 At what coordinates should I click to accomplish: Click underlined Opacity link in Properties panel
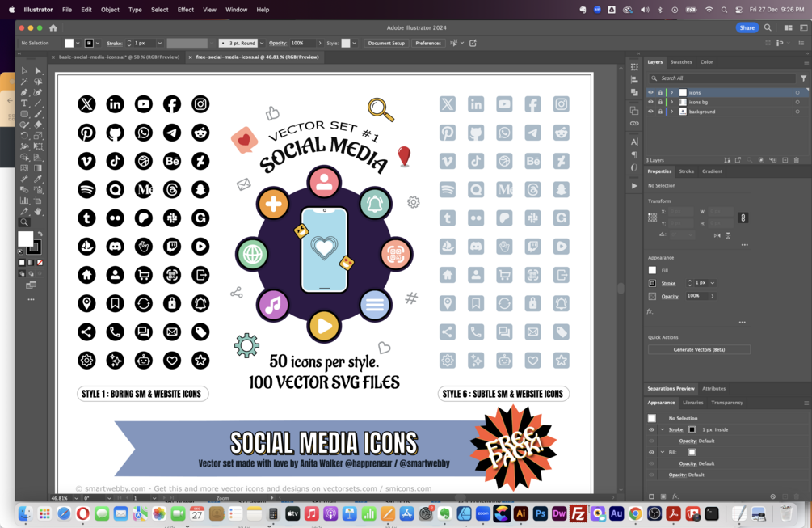pyautogui.click(x=670, y=297)
